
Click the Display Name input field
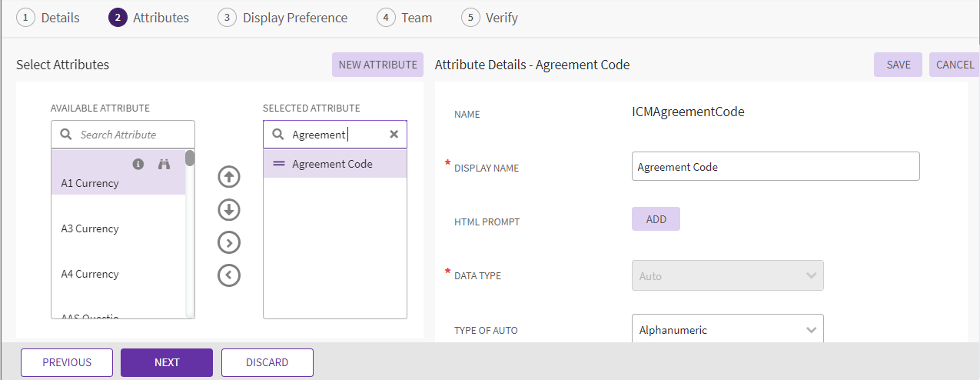click(775, 166)
